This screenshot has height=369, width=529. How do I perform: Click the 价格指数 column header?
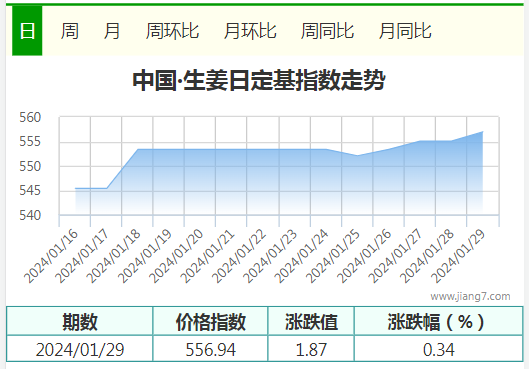pyautogui.click(x=210, y=321)
